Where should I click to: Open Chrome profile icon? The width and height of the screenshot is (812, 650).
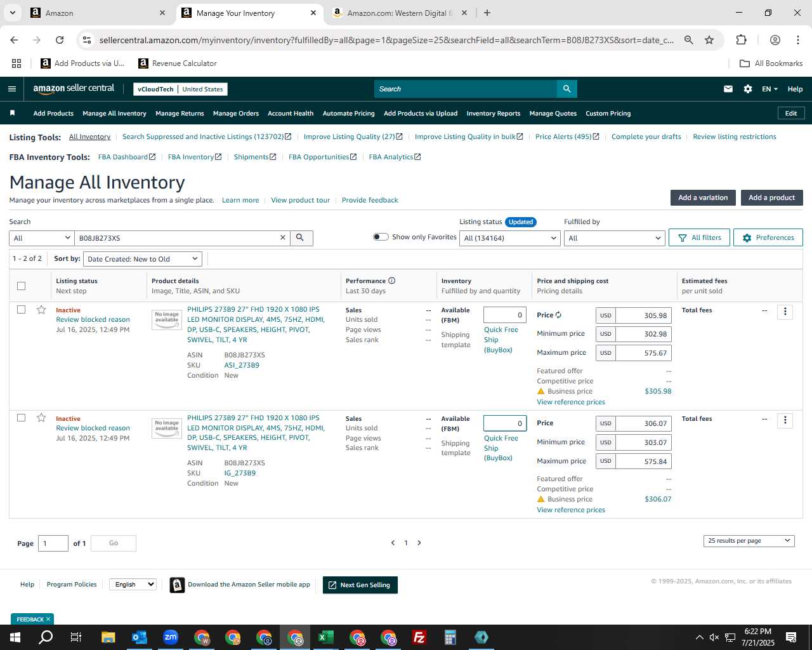click(775, 40)
